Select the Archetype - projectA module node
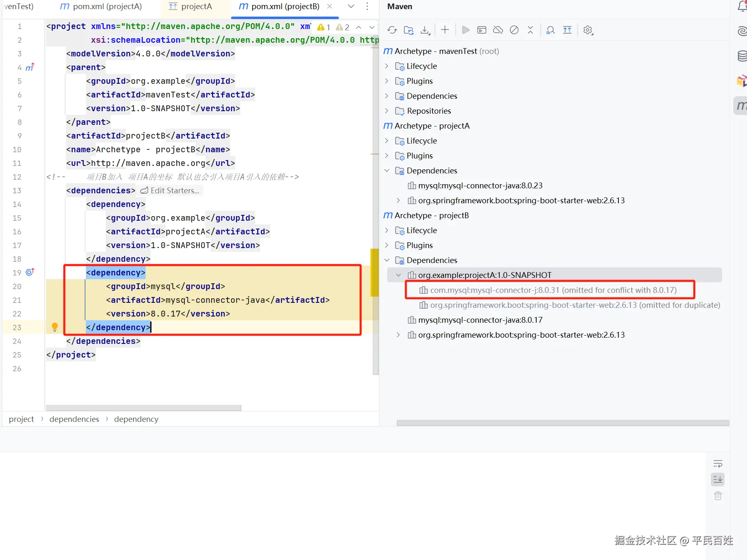 coord(427,126)
